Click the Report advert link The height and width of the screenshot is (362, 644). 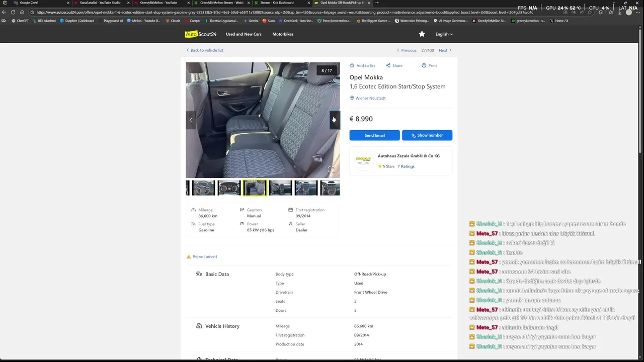[205, 256]
